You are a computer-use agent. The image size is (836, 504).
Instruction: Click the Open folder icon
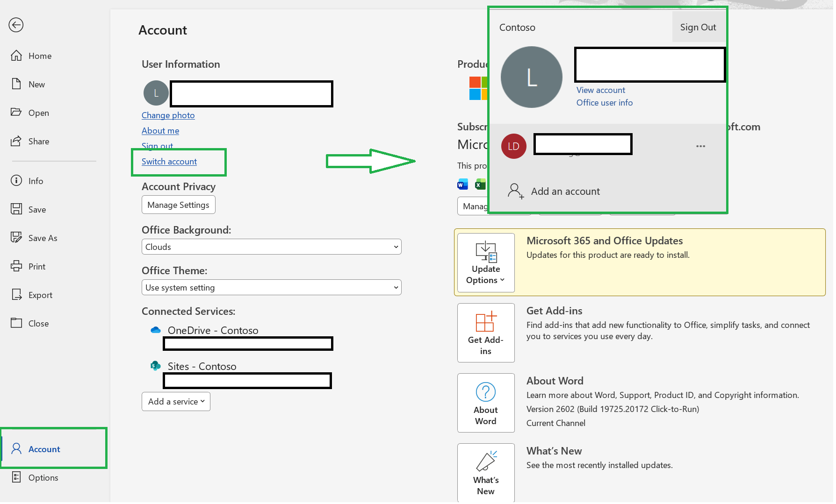pyautogui.click(x=16, y=112)
